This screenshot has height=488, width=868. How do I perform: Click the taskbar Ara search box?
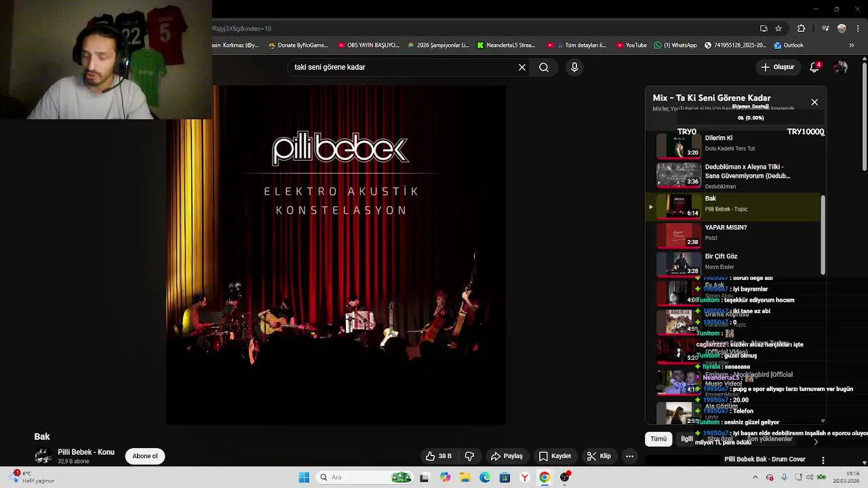365,477
